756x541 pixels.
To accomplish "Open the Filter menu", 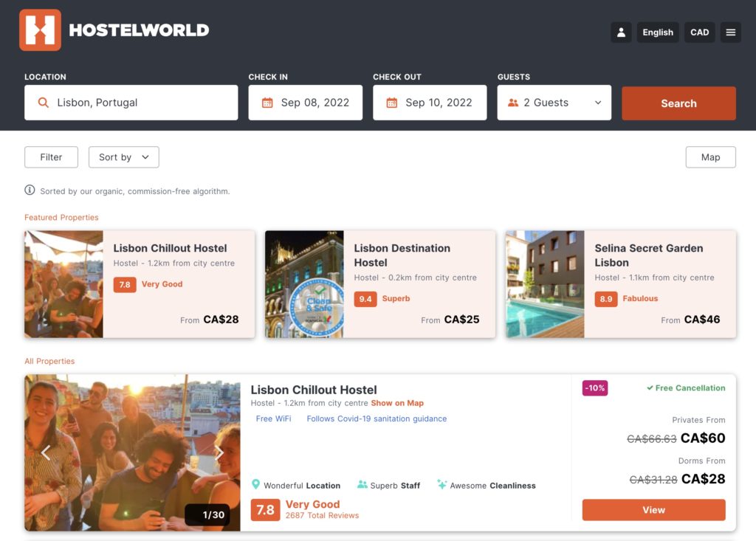I will 51,156.
